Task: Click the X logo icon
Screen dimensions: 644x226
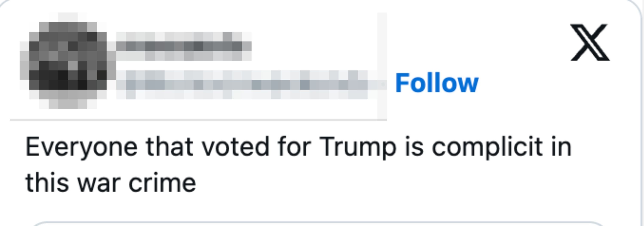Action: point(590,42)
